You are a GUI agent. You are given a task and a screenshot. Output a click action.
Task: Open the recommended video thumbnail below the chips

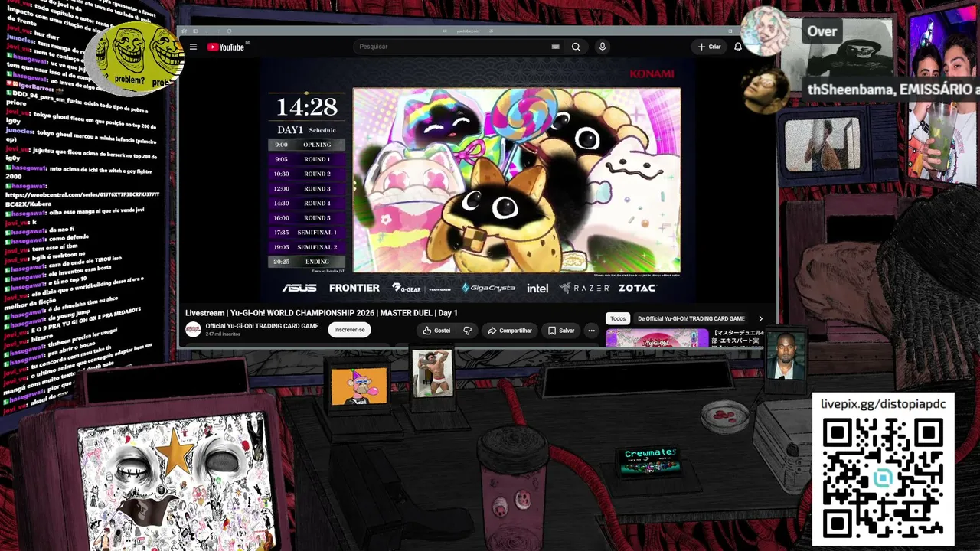pos(657,338)
